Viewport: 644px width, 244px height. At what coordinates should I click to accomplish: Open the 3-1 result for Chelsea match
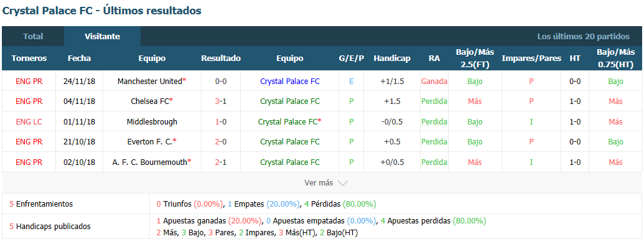click(x=221, y=101)
